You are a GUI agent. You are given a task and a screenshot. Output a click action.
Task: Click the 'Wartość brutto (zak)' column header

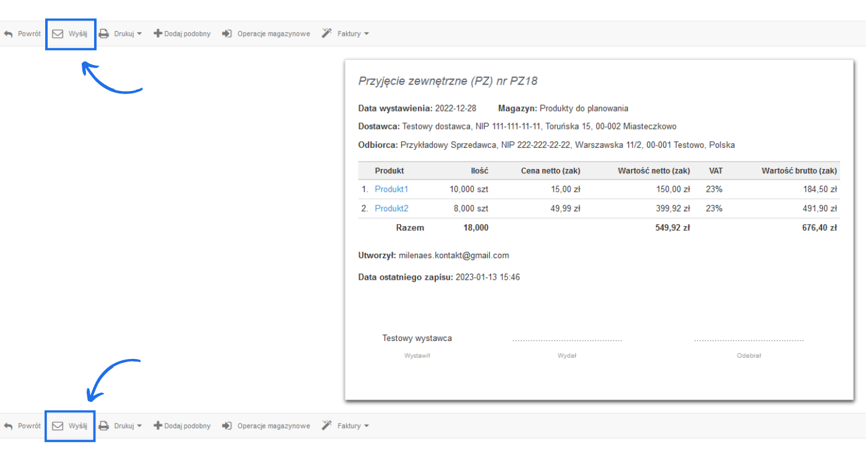click(799, 171)
